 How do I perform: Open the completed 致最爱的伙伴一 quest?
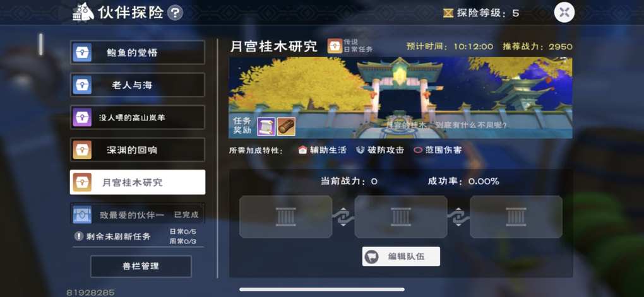coord(138,214)
